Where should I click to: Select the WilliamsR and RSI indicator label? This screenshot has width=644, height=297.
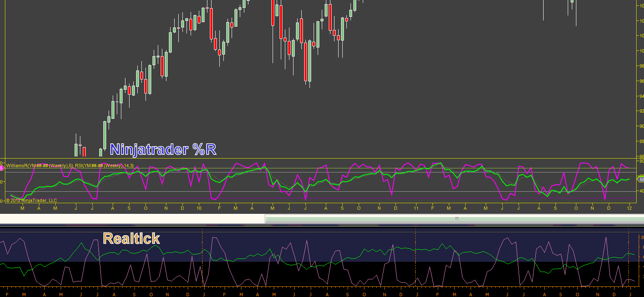pos(70,166)
